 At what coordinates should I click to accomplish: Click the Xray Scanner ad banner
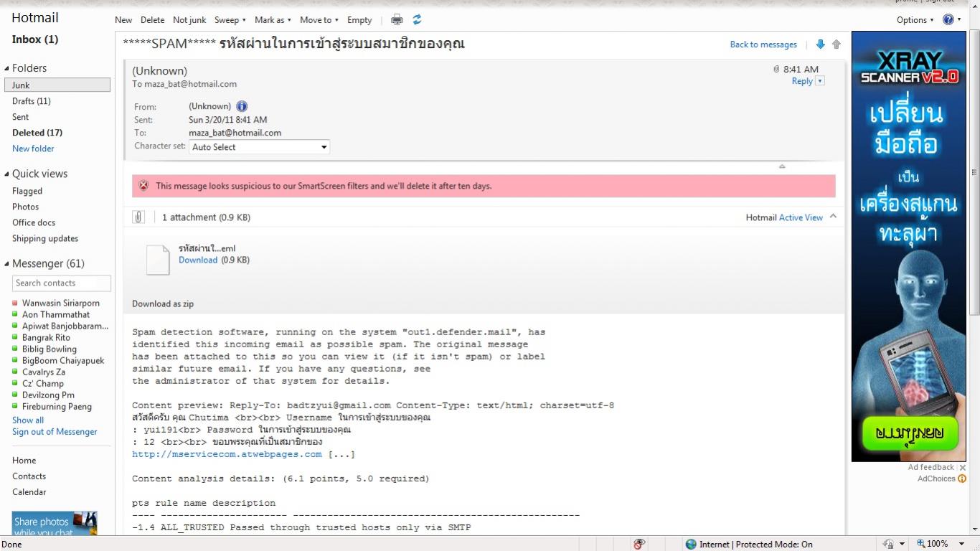click(909, 246)
